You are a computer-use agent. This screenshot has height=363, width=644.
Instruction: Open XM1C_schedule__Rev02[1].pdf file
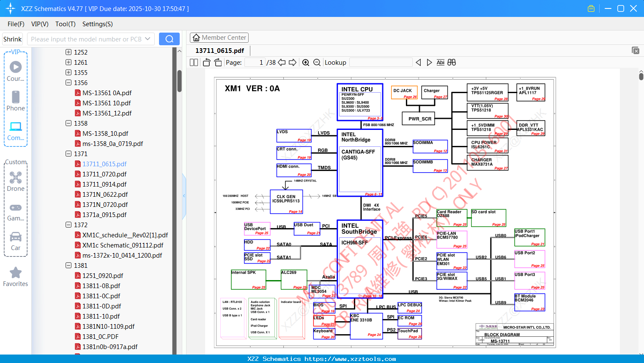point(125,235)
